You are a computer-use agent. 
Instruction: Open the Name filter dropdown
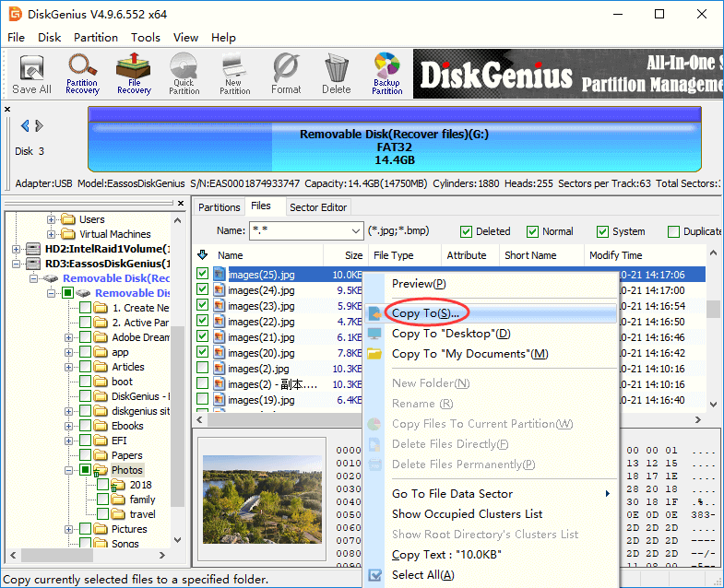tap(355, 230)
